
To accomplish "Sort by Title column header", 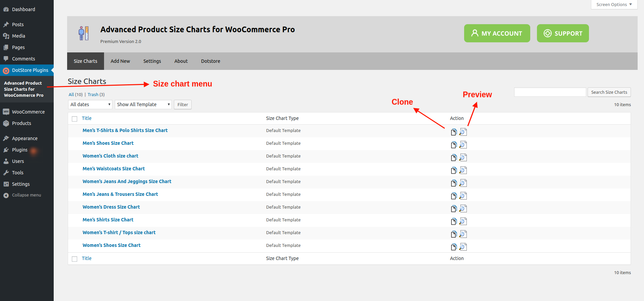I will [87, 118].
